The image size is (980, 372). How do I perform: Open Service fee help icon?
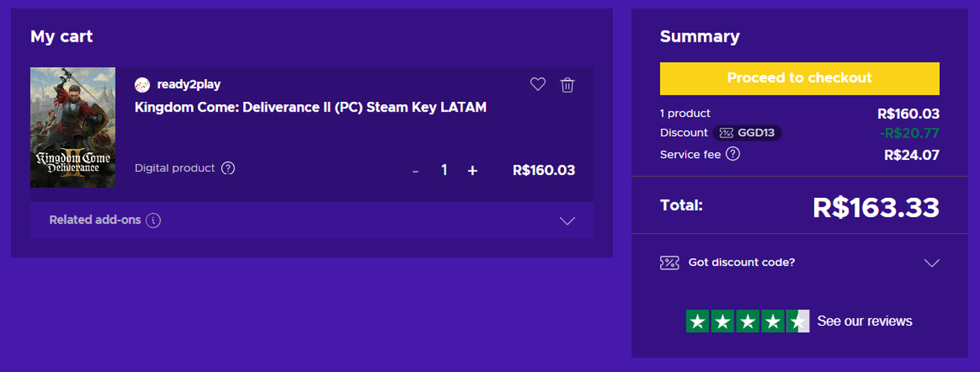pyautogui.click(x=733, y=155)
